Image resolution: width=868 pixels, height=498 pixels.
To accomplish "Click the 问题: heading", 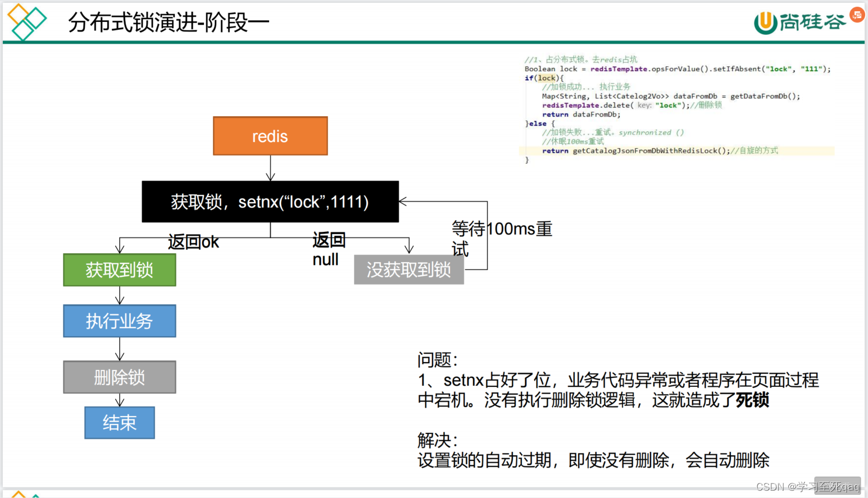I will click(438, 360).
